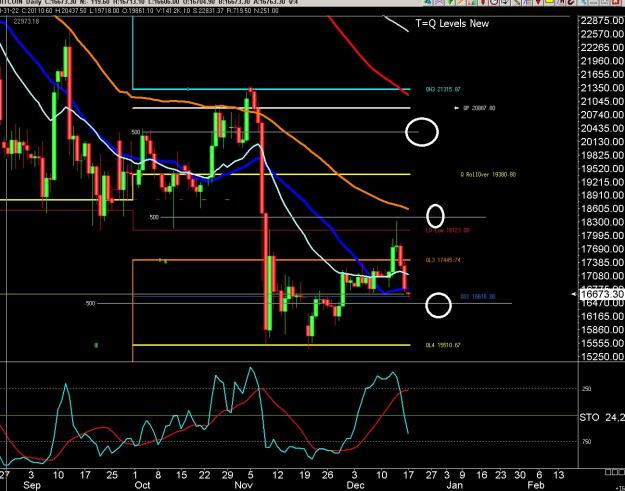This screenshot has height=491, width=625.
Task: Click the 19825.00 price value
Action: [603, 155]
